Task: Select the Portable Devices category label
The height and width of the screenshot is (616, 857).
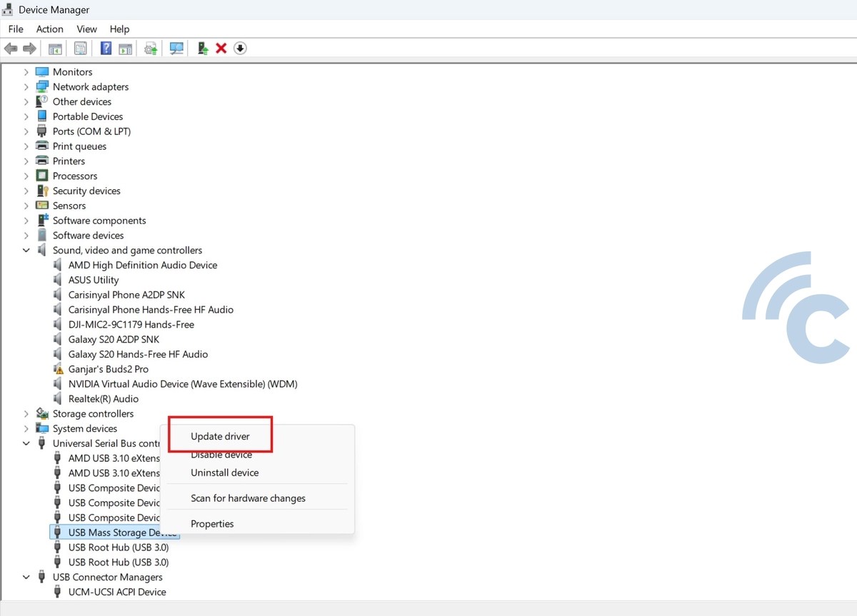Action: [88, 116]
